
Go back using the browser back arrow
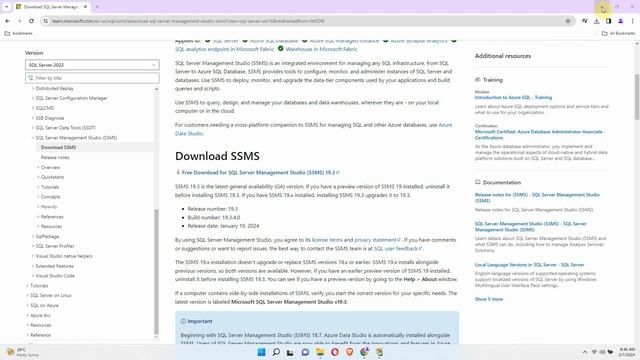(7, 21)
